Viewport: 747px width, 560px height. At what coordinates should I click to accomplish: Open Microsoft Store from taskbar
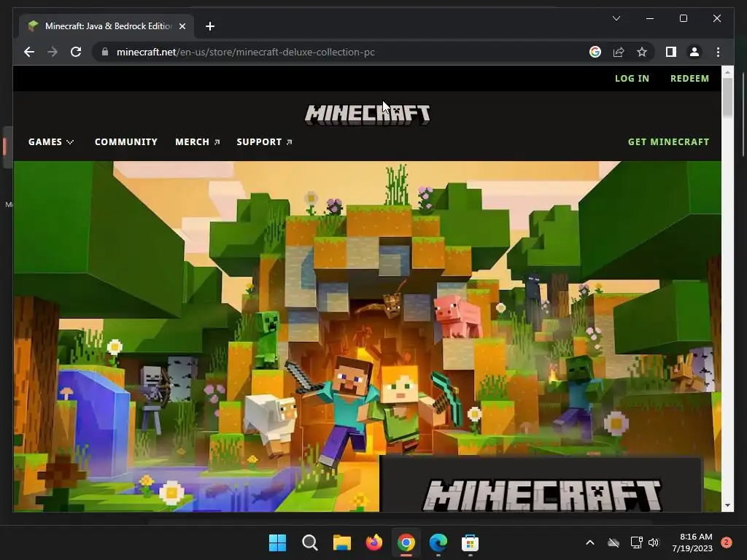point(471,542)
